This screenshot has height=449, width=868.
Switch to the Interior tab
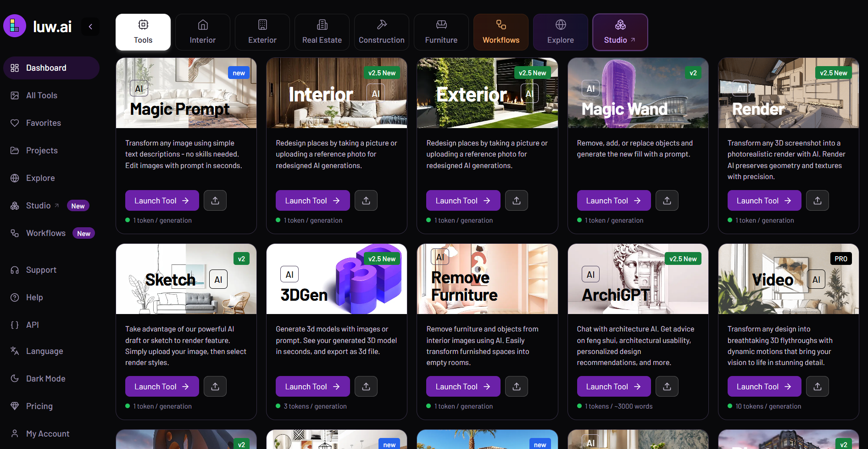[203, 32]
